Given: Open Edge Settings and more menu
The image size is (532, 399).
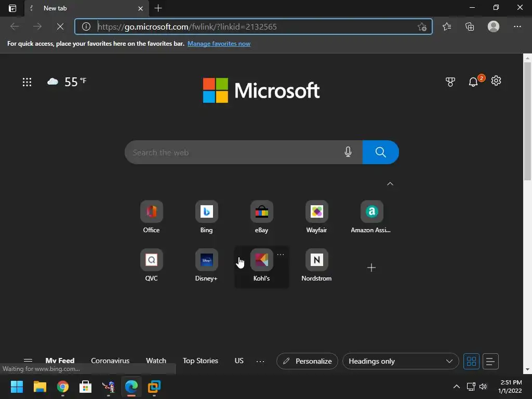Looking at the screenshot, I should [x=517, y=26].
